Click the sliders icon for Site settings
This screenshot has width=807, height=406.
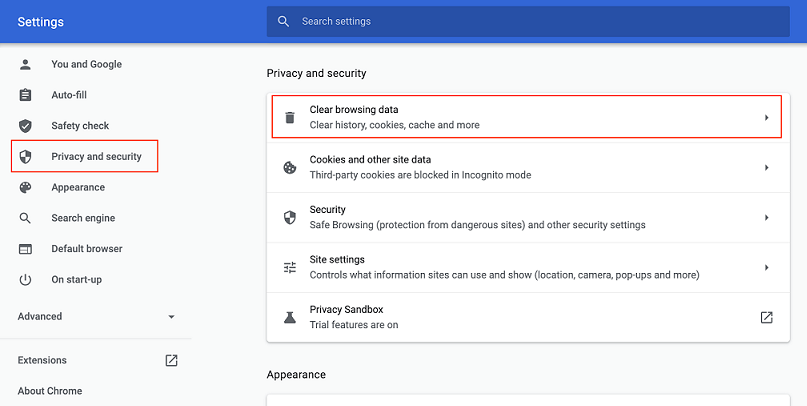290,268
